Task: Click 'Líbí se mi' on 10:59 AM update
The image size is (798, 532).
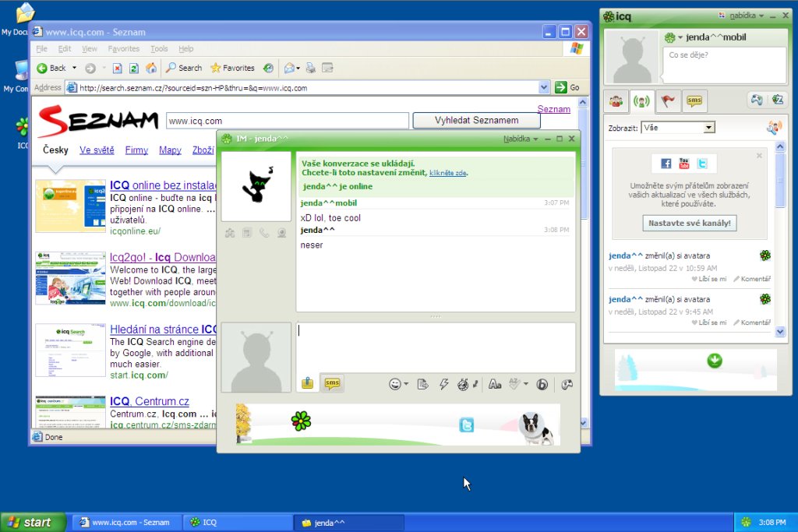Action: (x=709, y=279)
